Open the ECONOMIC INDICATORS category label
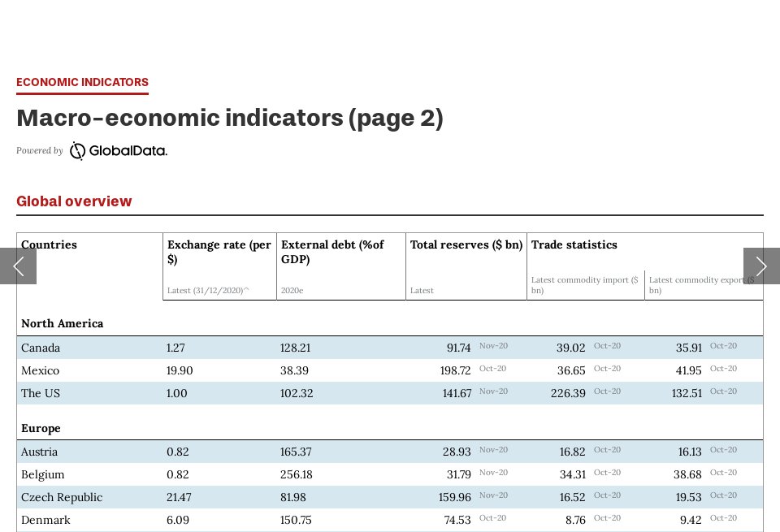The image size is (780, 532). pyautogui.click(x=82, y=82)
